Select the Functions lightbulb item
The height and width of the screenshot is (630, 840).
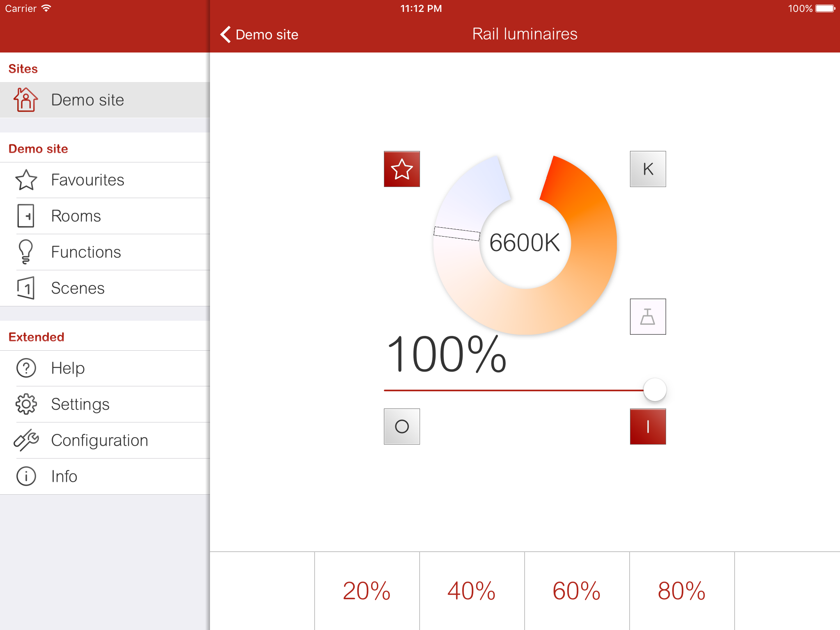86,252
